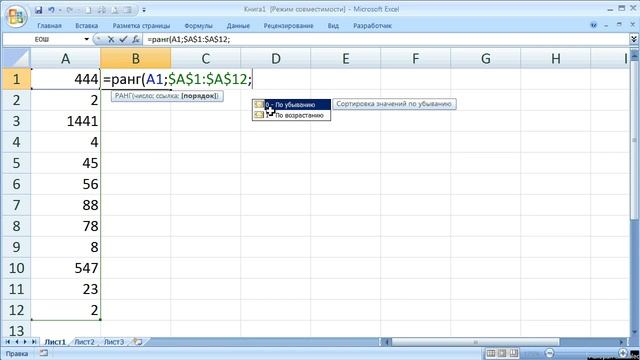The width and height of the screenshot is (640, 360).
Task: Select column G header
Action: tap(486, 58)
